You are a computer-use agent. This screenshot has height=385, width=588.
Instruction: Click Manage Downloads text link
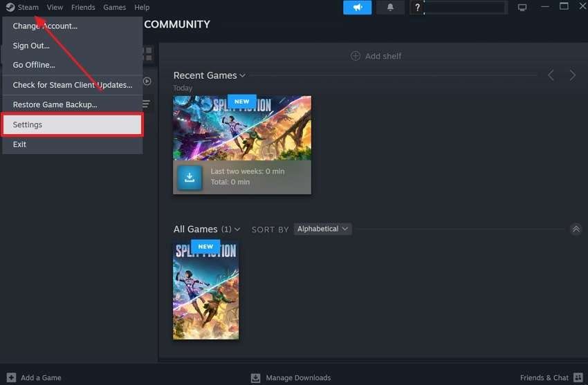pos(298,377)
